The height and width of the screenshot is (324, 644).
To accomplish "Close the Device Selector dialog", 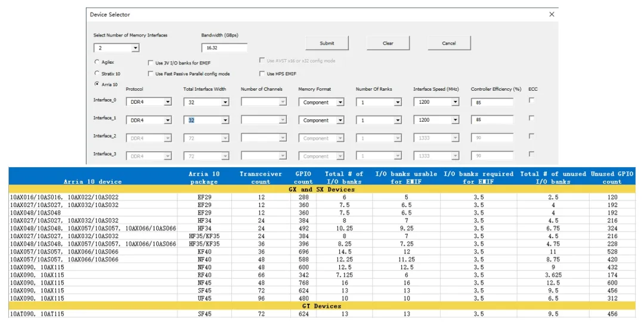I will point(552,14).
